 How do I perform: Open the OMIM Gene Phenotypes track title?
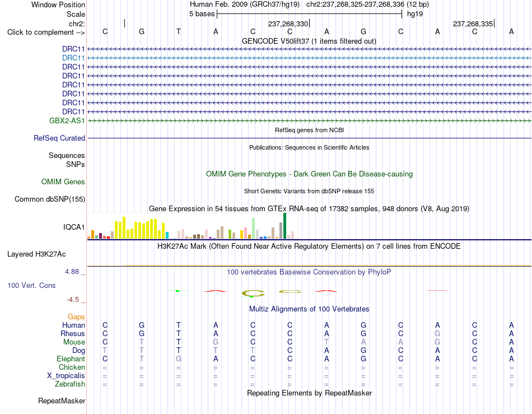[x=309, y=174]
